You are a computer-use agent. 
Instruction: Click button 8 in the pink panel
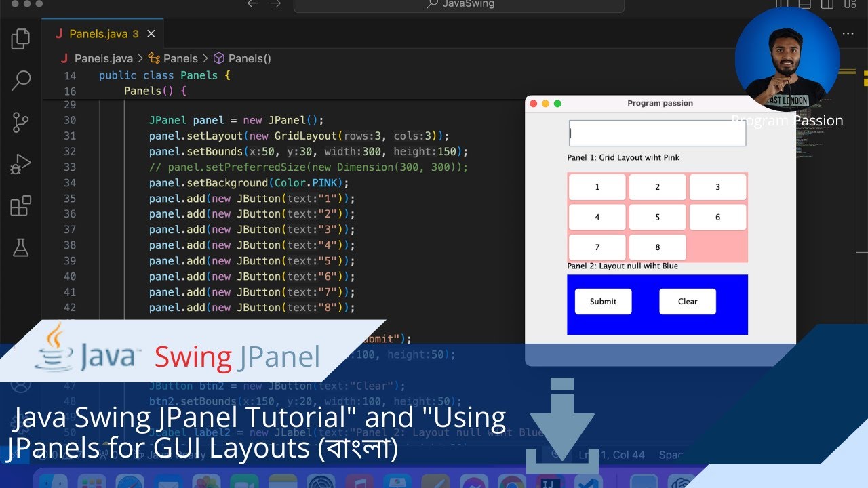[x=657, y=247]
